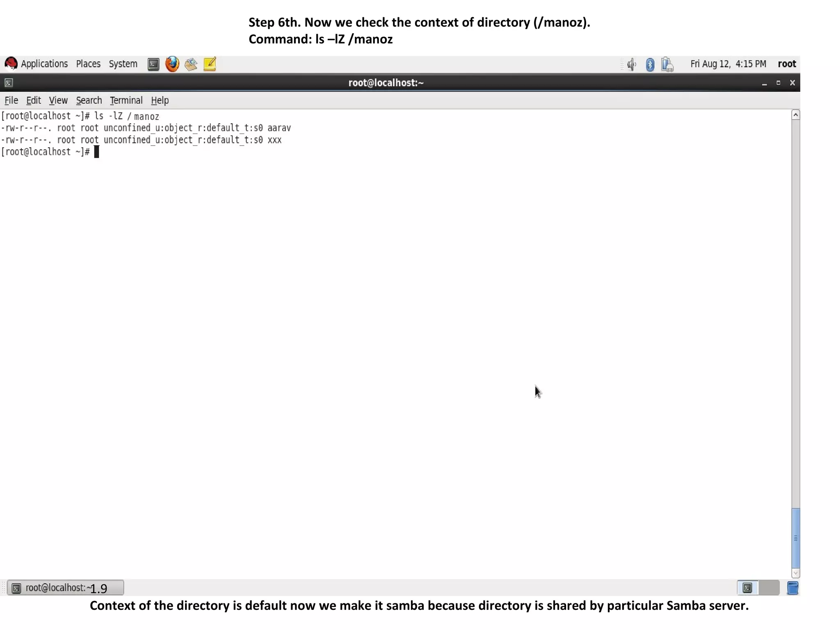Screen dimensions: 840x630
Task: Open the View menu in terminal
Action: (x=58, y=100)
